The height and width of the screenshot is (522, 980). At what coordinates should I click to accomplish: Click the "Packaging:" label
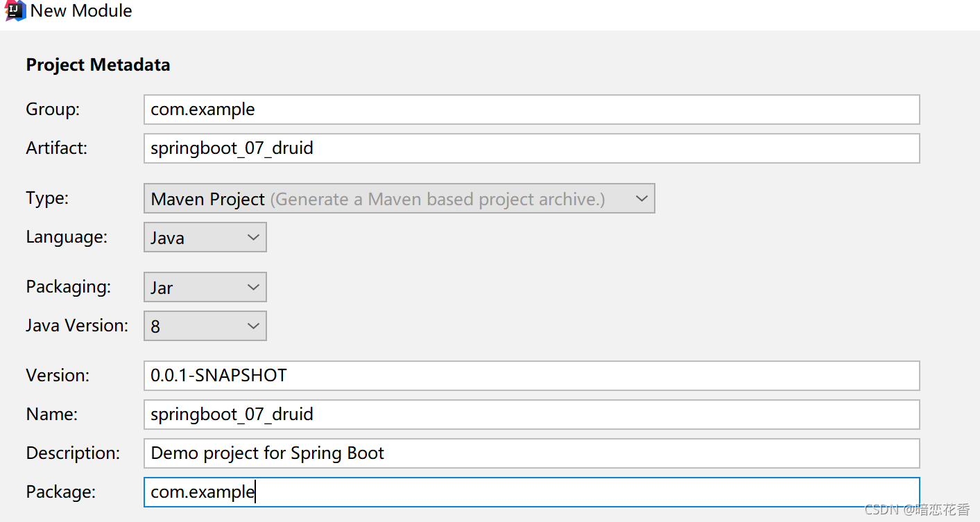(68, 287)
